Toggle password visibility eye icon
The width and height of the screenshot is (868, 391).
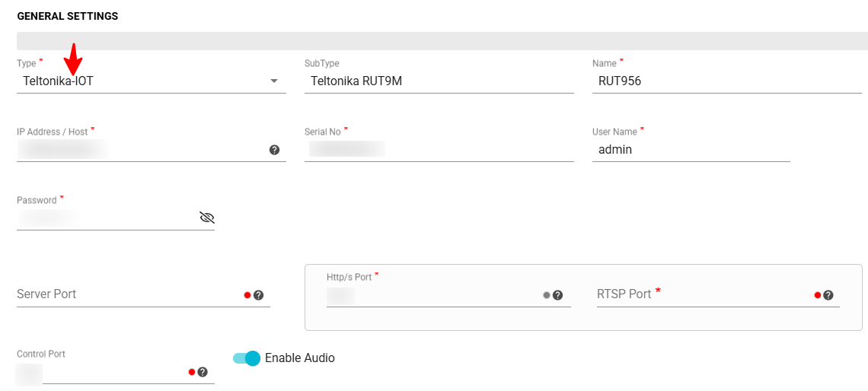click(x=206, y=218)
